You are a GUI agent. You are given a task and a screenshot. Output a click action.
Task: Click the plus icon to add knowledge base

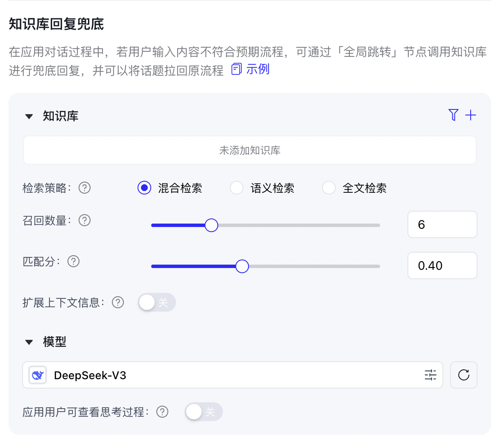pos(471,115)
